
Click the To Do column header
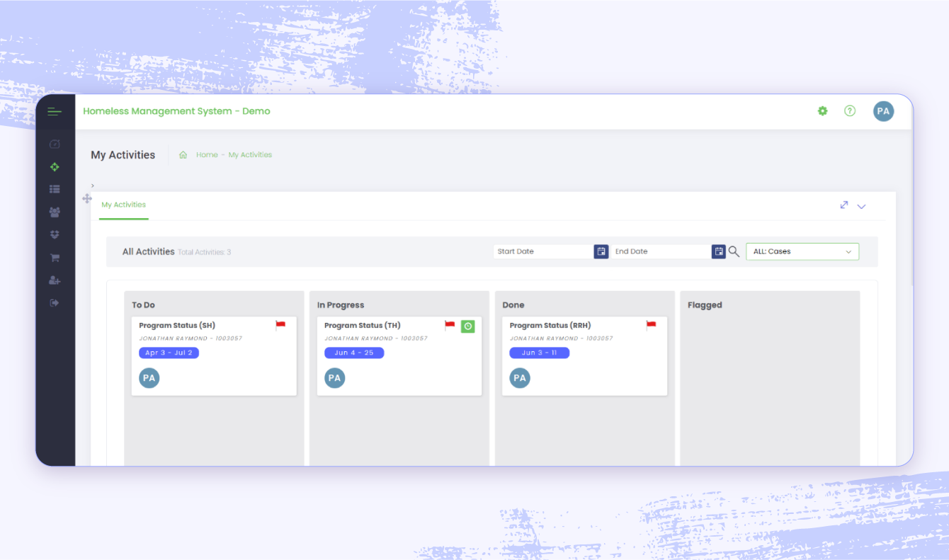(143, 305)
